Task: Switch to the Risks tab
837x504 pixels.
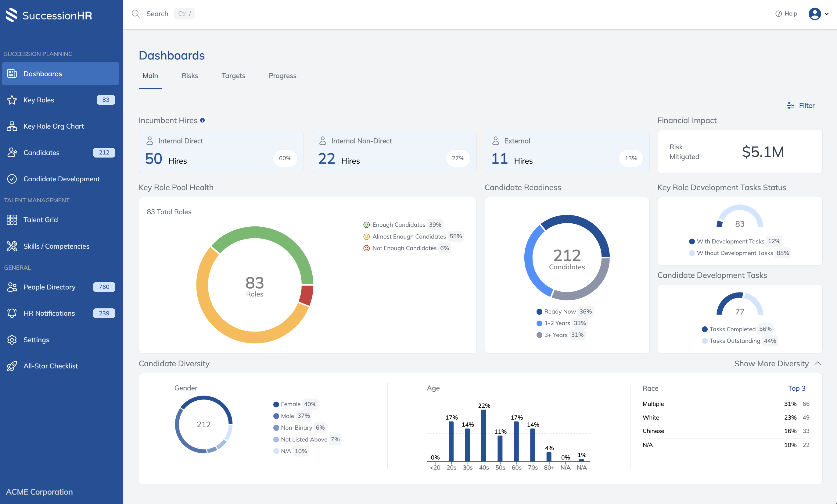Action: (189, 76)
